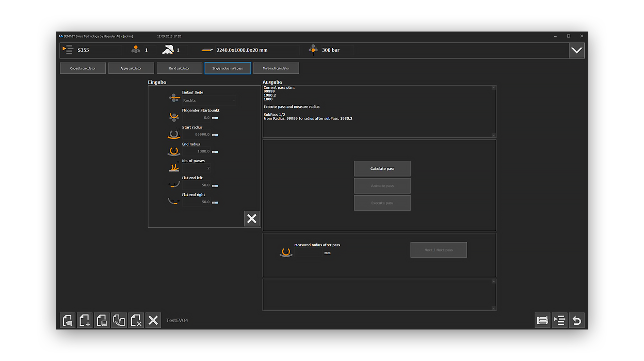The height and width of the screenshot is (361, 644).
Task: Click the End radius input field
Action: point(197,151)
